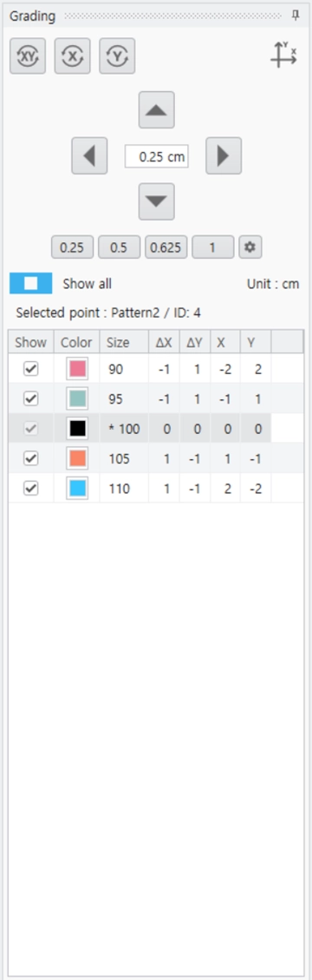Click the XY axis orientation icon
This screenshot has height=980, width=312.
pyautogui.click(x=283, y=55)
